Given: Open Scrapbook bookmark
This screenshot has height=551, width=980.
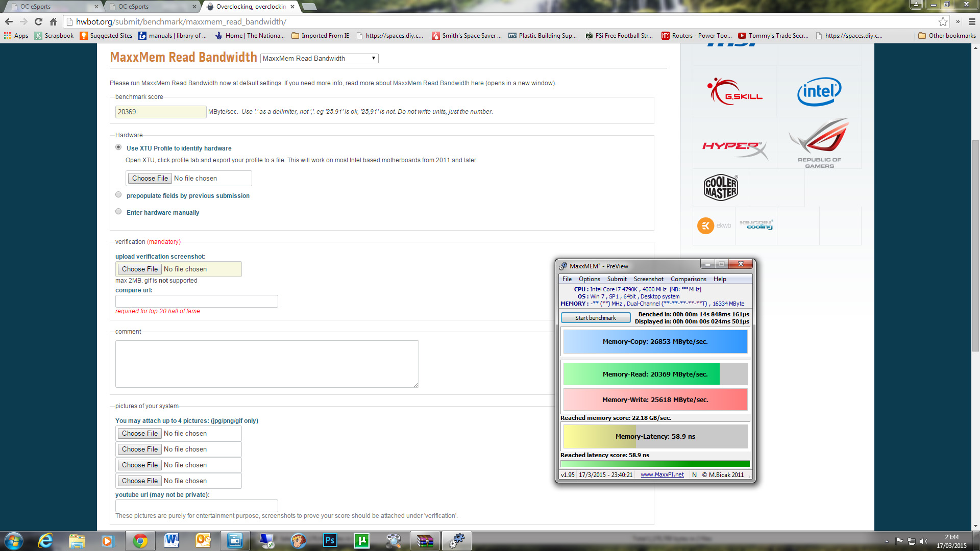Looking at the screenshot, I should pyautogui.click(x=54, y=36).
